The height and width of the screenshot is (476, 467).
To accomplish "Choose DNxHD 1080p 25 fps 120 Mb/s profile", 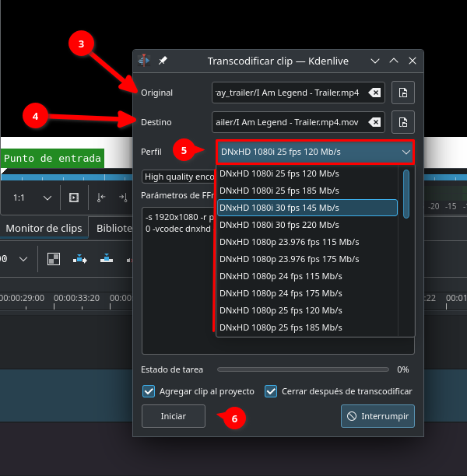I will [x=307, y=310].
